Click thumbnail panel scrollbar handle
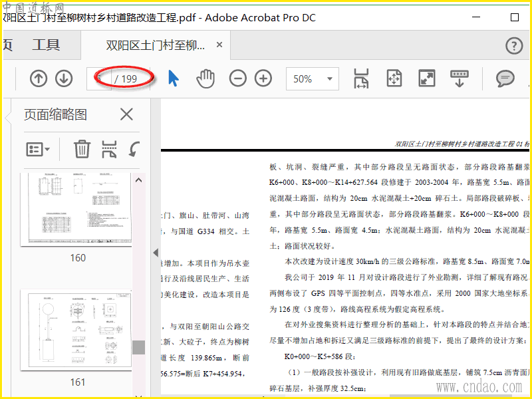This screenshot has height=399, width=532. 138,347
